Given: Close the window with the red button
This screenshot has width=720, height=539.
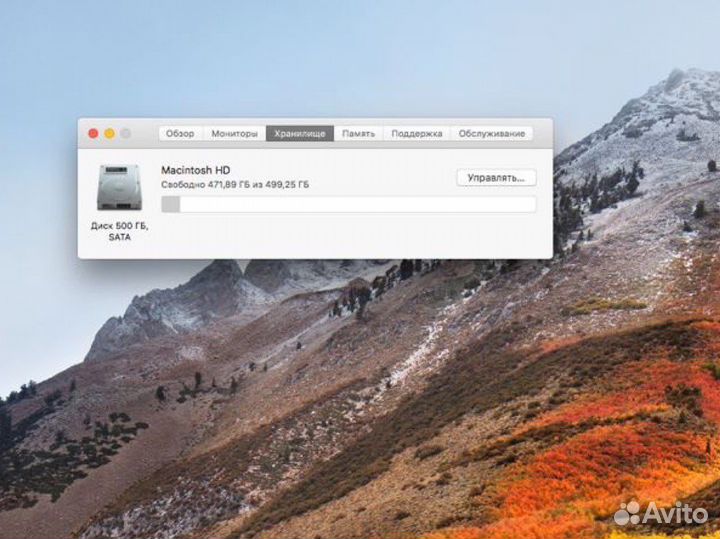Looking at the screenshot, I should [93, 134].
